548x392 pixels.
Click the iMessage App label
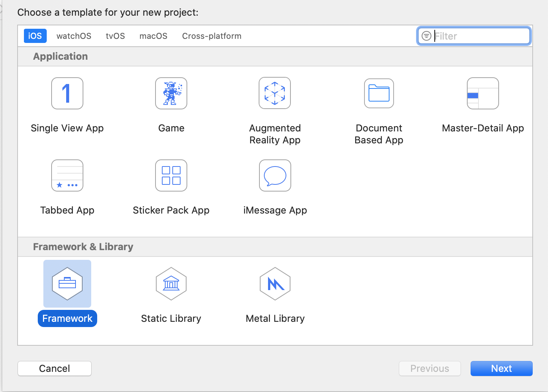275,210
